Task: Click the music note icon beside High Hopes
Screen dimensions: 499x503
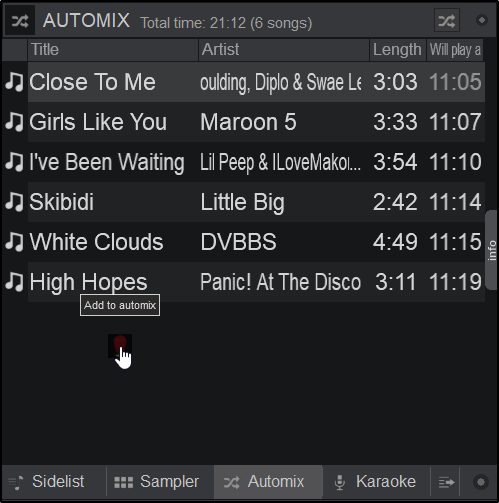Action: (x=14, y=282)
